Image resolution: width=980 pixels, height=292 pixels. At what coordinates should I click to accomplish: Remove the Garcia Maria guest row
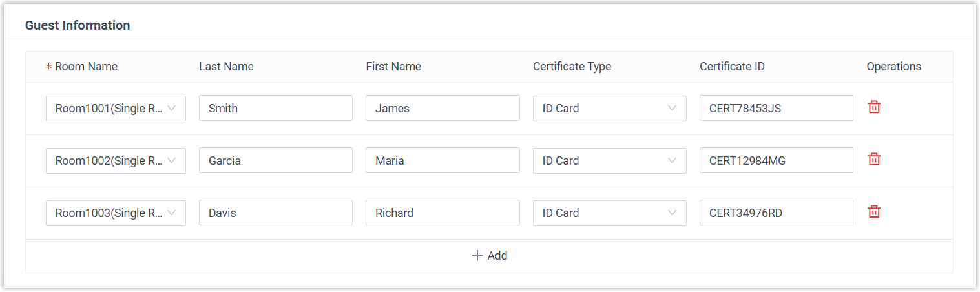click(x=873, y=160)
